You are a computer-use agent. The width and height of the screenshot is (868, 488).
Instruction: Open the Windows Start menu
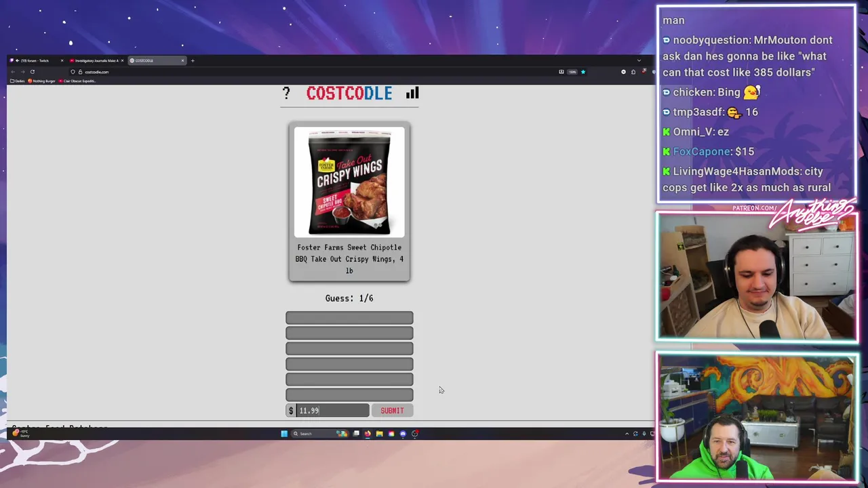(x=284, y=434)
